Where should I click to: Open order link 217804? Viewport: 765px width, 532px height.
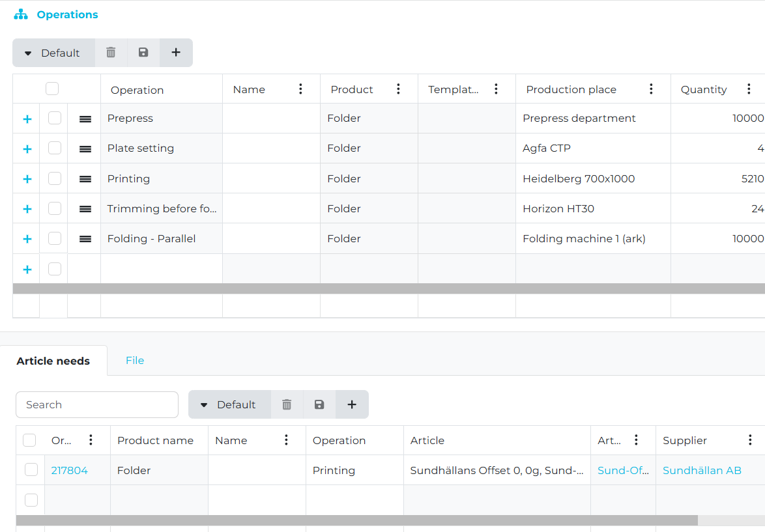click(70, 470)
